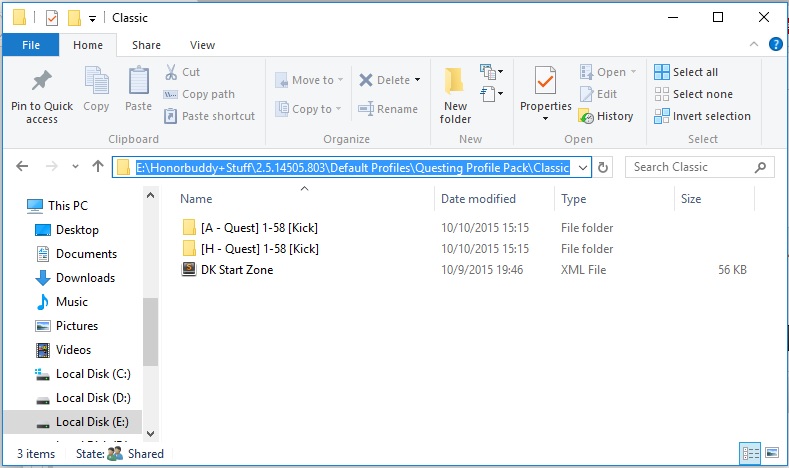The height and width of the screenshot is (468, 789).
Task: Switch to the Home tab
Action: point(88,45)
